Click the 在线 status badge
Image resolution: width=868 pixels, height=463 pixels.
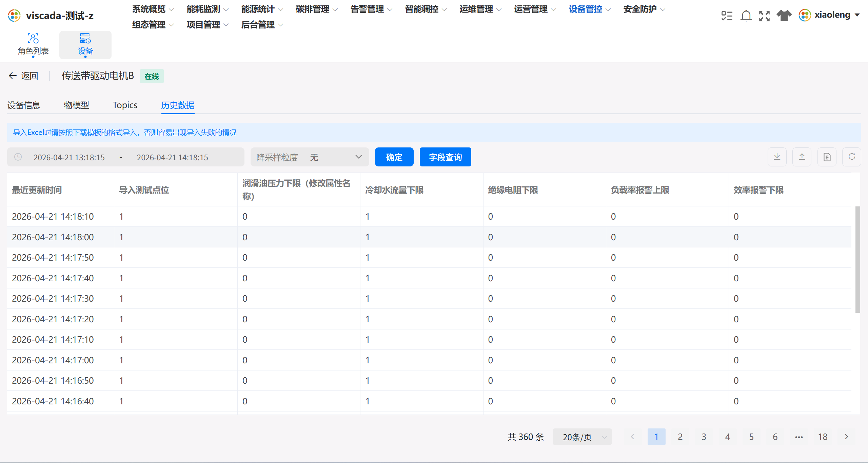(x=152, y=76)
